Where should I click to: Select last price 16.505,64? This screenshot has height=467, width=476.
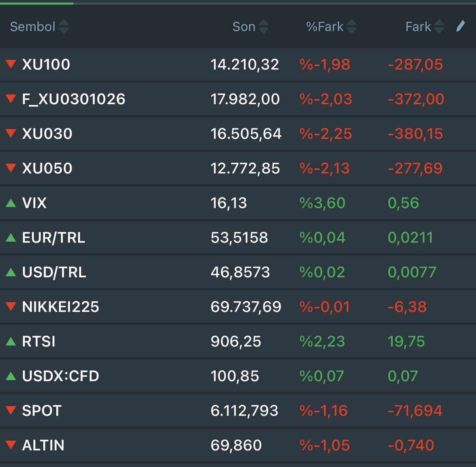click(246, 134)
